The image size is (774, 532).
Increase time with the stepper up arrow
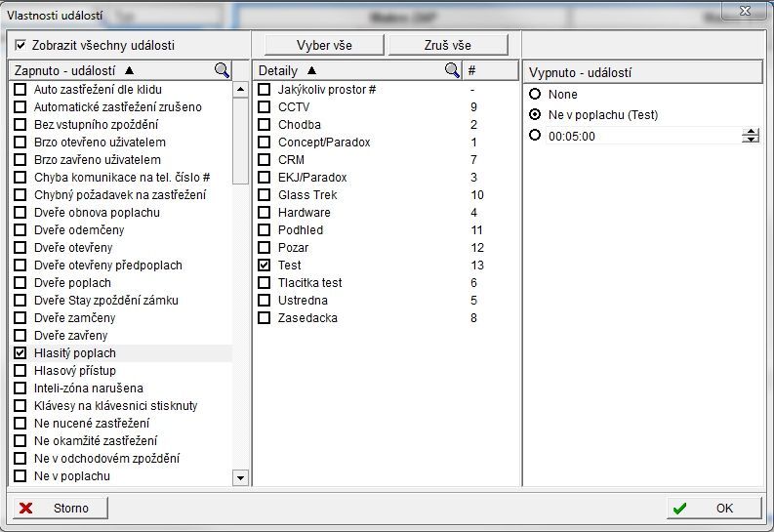[750, 132]
